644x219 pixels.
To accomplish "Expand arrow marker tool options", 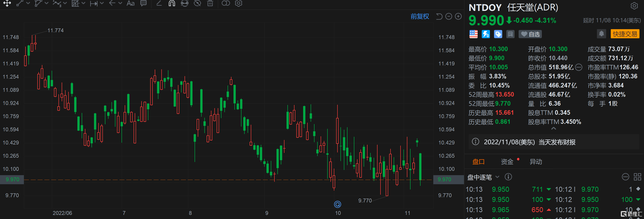I will pyautogui.click(x=120, y=3).
